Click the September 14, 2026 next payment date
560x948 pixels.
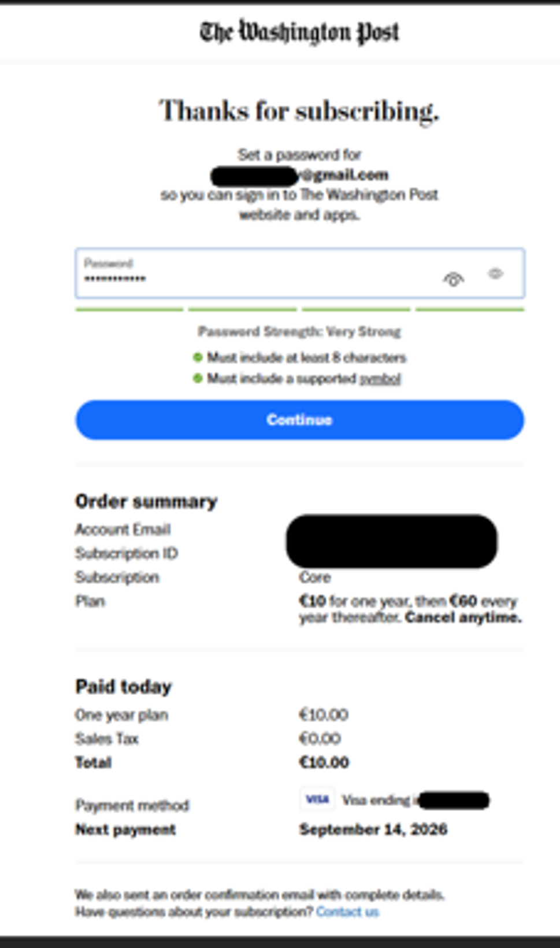(373, 829)
